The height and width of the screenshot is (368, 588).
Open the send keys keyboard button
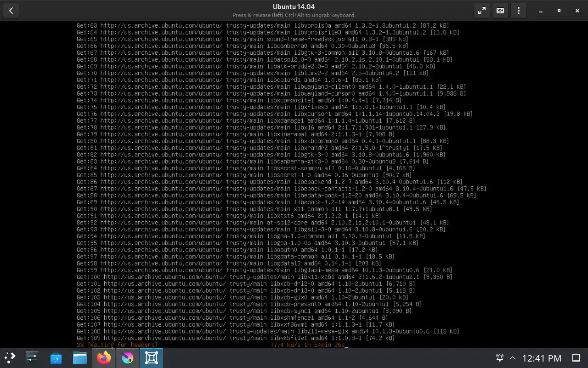click(x=500, y=11)
